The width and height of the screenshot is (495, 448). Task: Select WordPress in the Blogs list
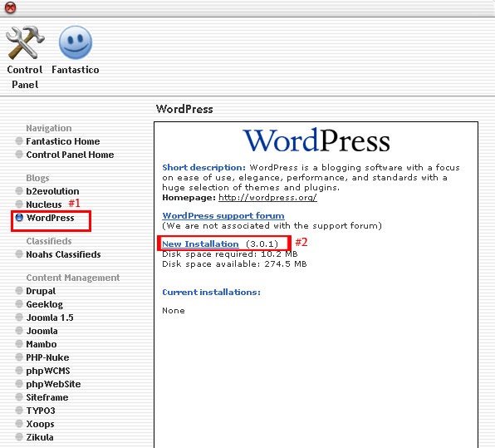50,218
